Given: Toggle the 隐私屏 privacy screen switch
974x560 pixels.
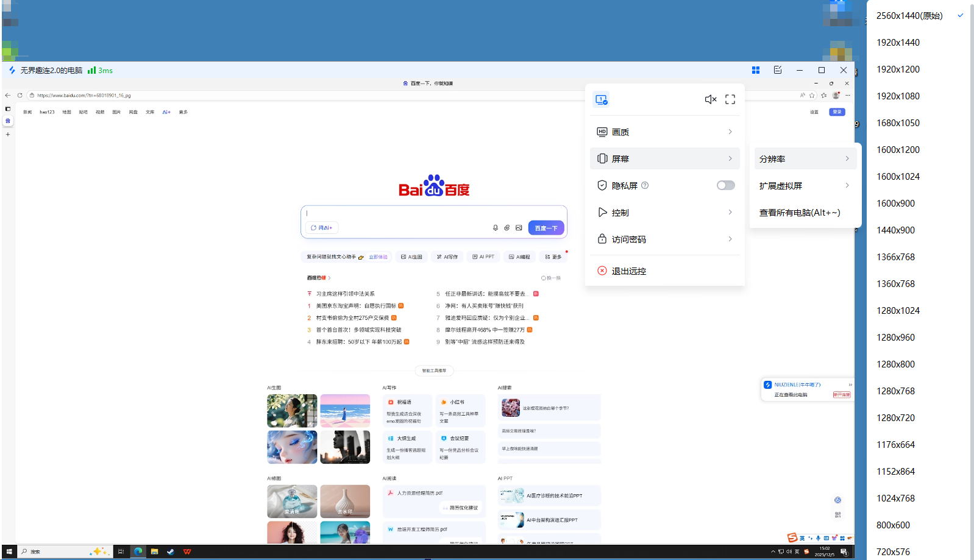Looking at the screenshot, I should [725, 185].
